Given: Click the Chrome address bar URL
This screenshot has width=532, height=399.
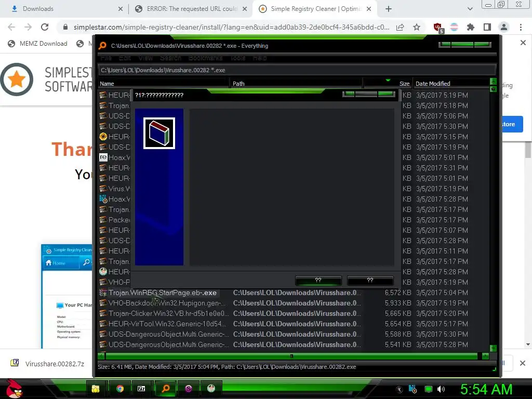Looking at the screenshot, I should [x=231, y=27].
